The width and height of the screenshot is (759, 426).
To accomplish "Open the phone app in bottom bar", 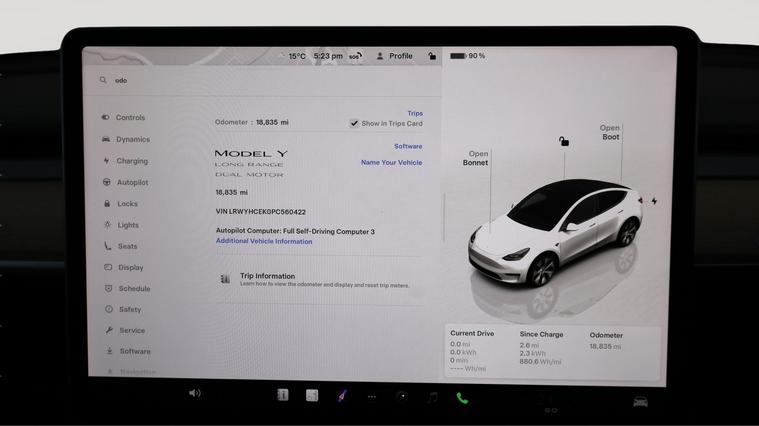I will (x=461, y=397).
